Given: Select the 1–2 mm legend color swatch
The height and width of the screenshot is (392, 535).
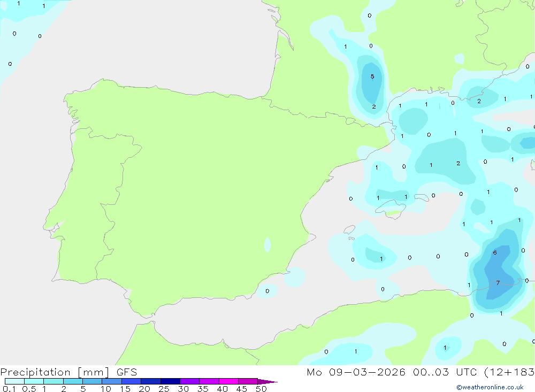Looking at the screenshot, I should (53, 381).
